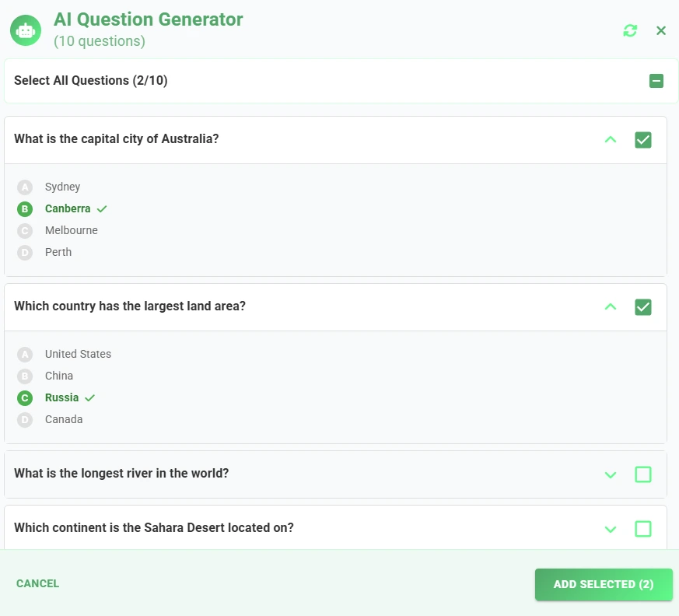Click the robot icon in the header
The image size is (679, 616).
click(x=26, y=30)
